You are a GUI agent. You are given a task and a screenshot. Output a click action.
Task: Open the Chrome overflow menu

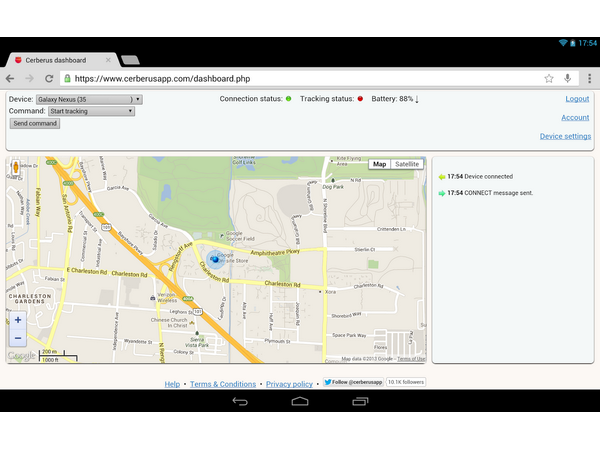587,78
